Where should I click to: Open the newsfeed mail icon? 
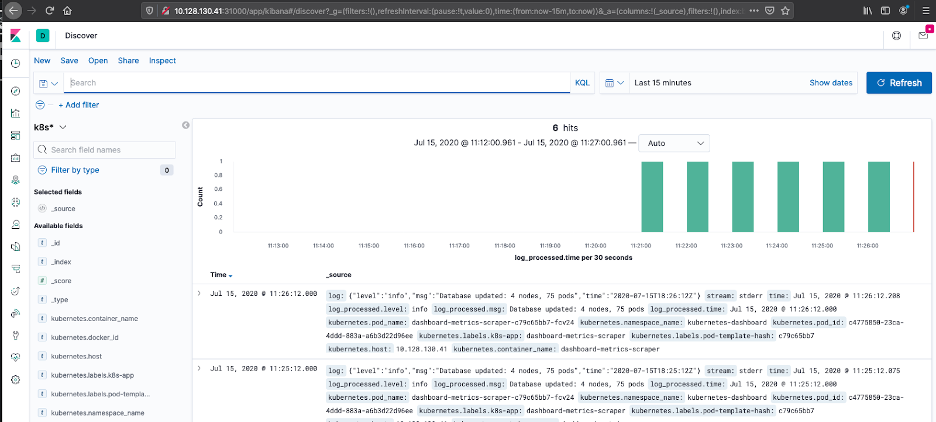click(923, 36)
